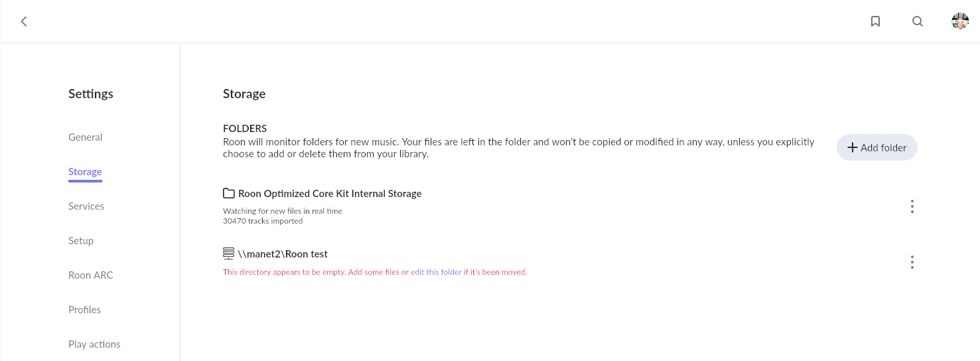This screenshot has height=361, width=980.
Task: Open three-dot menu for \\manet2\Roon test
Action: 912,262
